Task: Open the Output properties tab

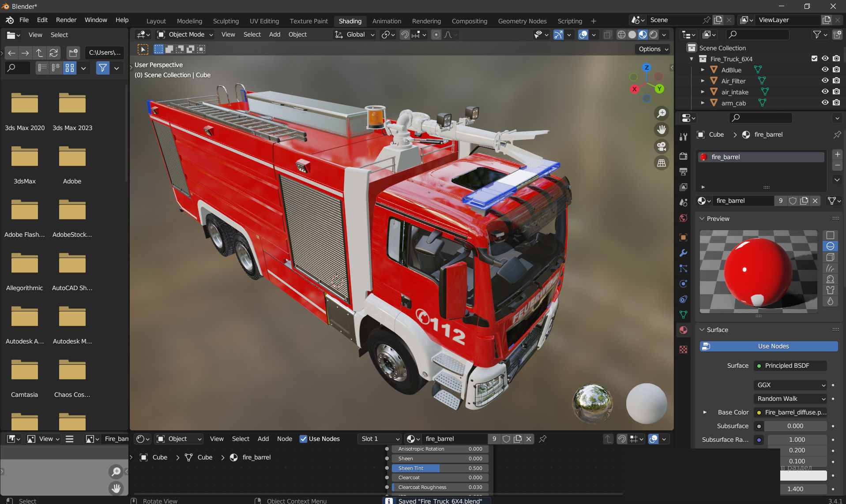Action: [683, 172]
